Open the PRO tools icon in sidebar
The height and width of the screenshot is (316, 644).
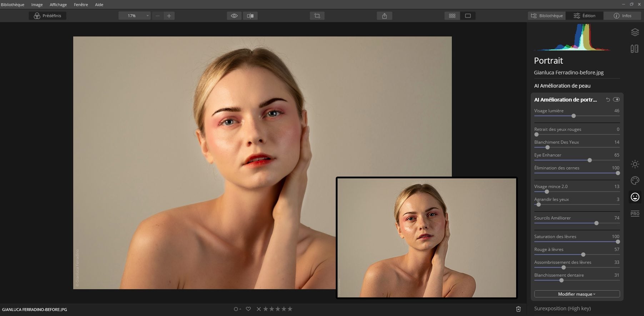[635, 214]
